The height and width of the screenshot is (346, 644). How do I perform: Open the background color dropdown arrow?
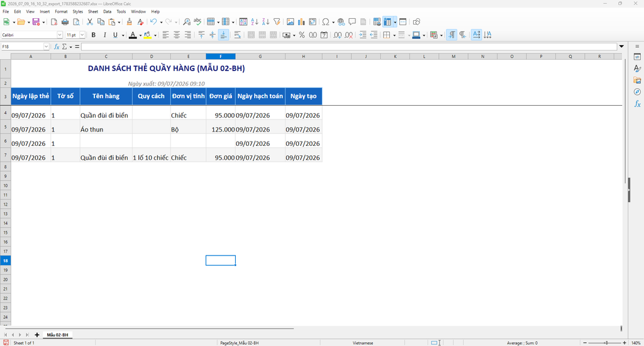pyautogui.click(x=155, y=35)
